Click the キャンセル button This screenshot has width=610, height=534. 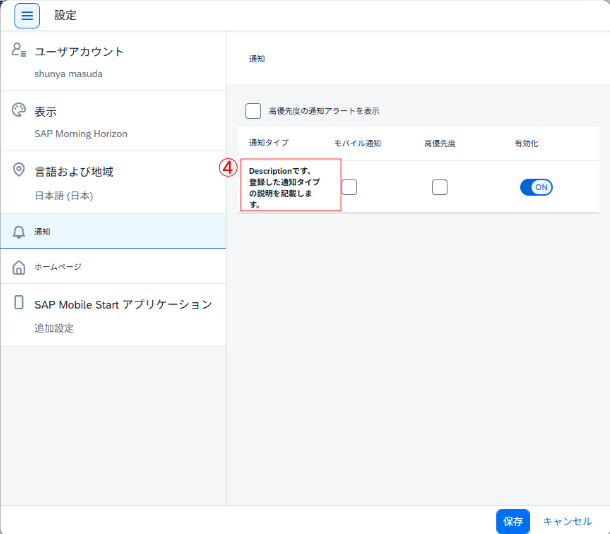tap(567, 521)
